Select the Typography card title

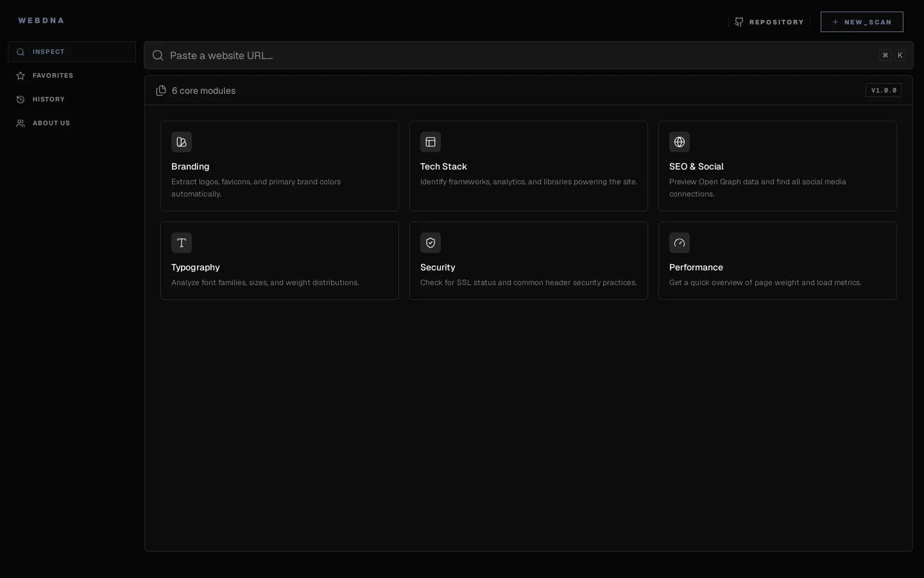pyautogui.click(x=196, y=267)
